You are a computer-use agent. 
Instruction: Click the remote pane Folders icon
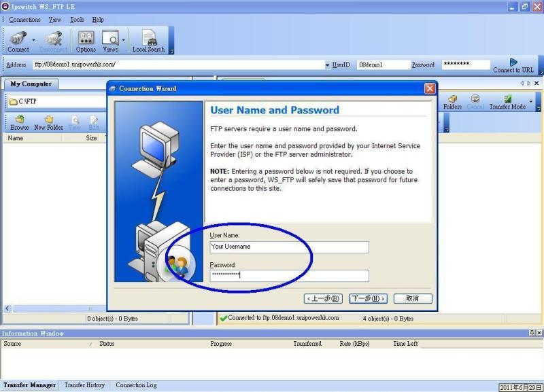pos(452,102)
